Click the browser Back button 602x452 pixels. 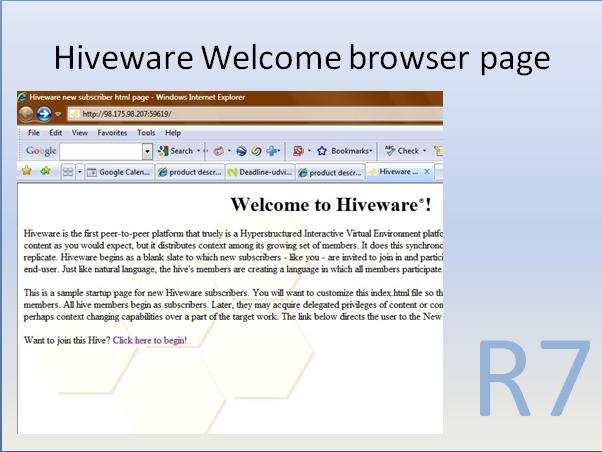pos(26,114)
